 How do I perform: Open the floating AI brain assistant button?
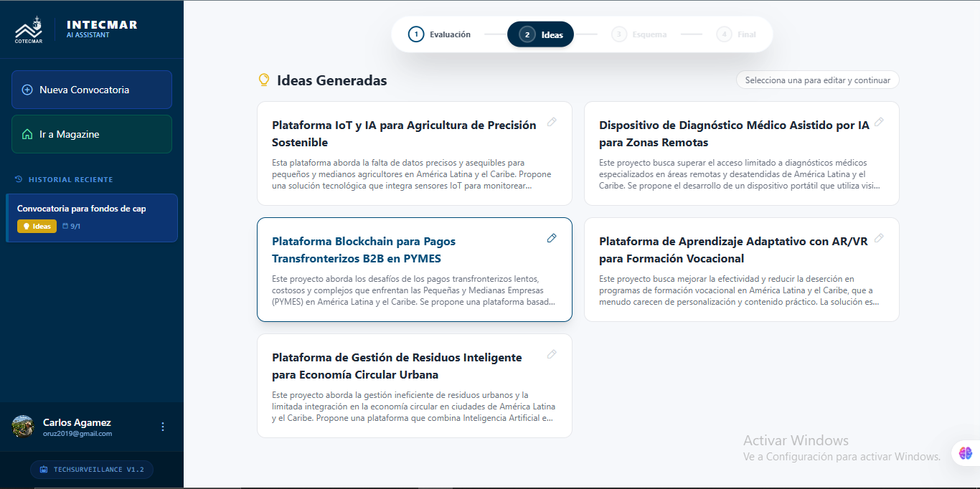tap(965, 452)
